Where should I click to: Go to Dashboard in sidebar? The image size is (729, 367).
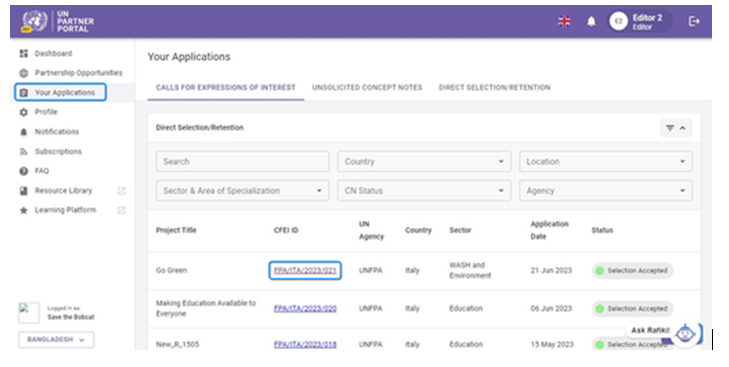(x=53, y=53)
